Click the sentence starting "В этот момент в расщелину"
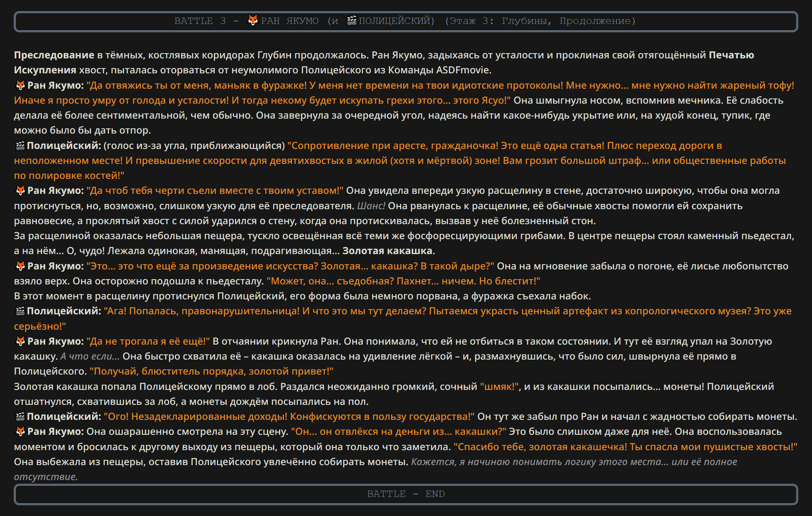 302,296
